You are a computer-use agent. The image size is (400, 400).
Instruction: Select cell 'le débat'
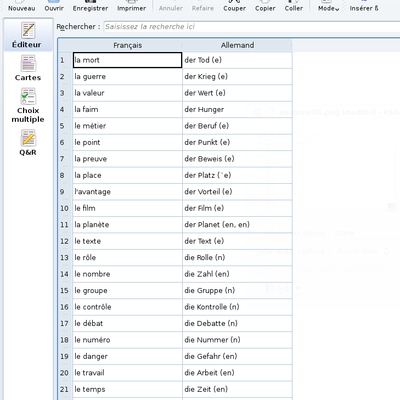pyautogui.click(x=127, y=323)
